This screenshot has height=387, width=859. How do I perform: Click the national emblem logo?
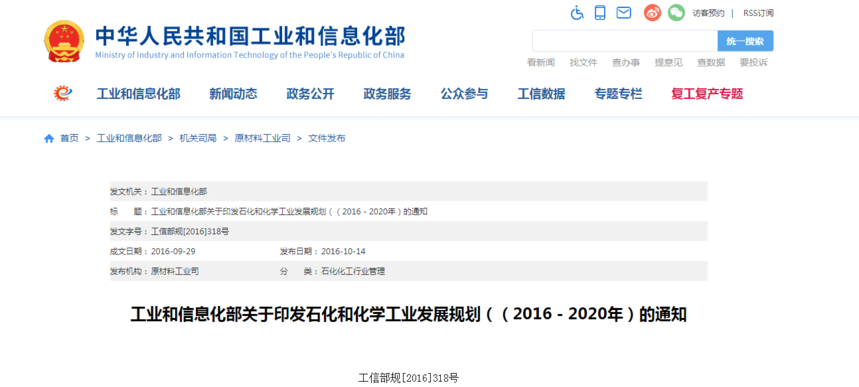65,41
